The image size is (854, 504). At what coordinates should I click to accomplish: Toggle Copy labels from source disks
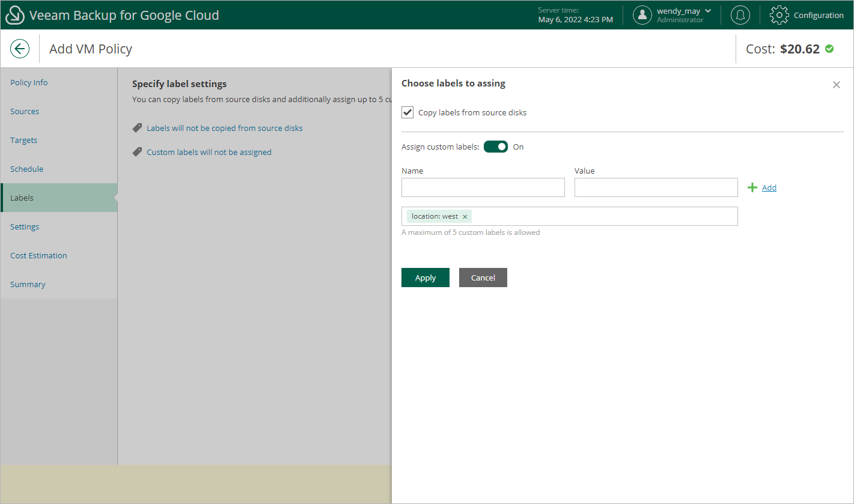(x=407, y=112)
